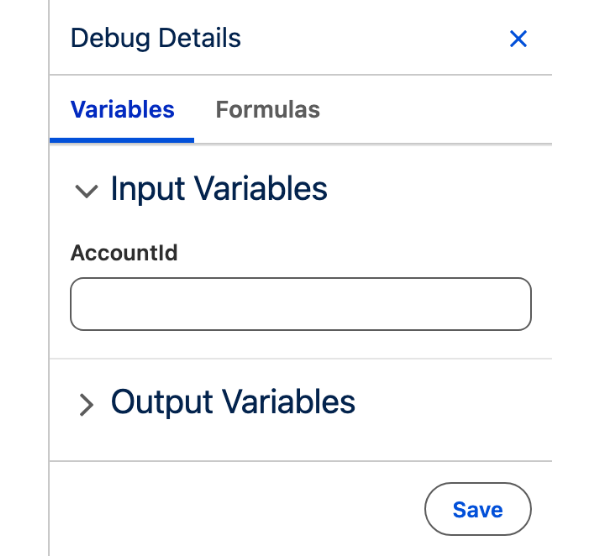Toggle the downward chevron beside Input Variables
Screen dimensions: 600x556
[x=86, y=191]
